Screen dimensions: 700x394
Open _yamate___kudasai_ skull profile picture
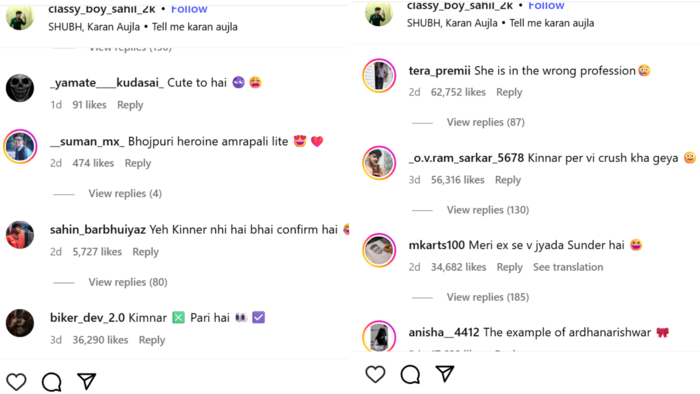coord(20,88)
